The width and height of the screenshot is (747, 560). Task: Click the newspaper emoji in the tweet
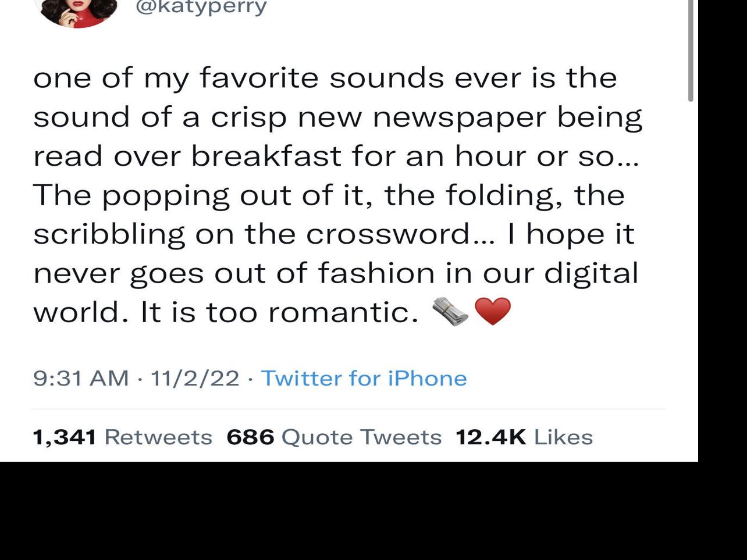[x=450, y=311]
